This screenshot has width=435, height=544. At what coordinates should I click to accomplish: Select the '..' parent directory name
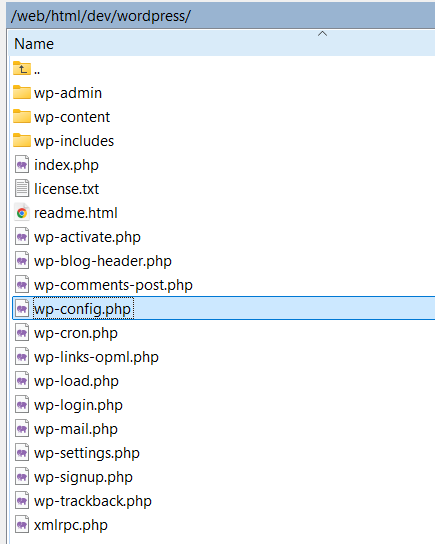(x=37, y=72)
